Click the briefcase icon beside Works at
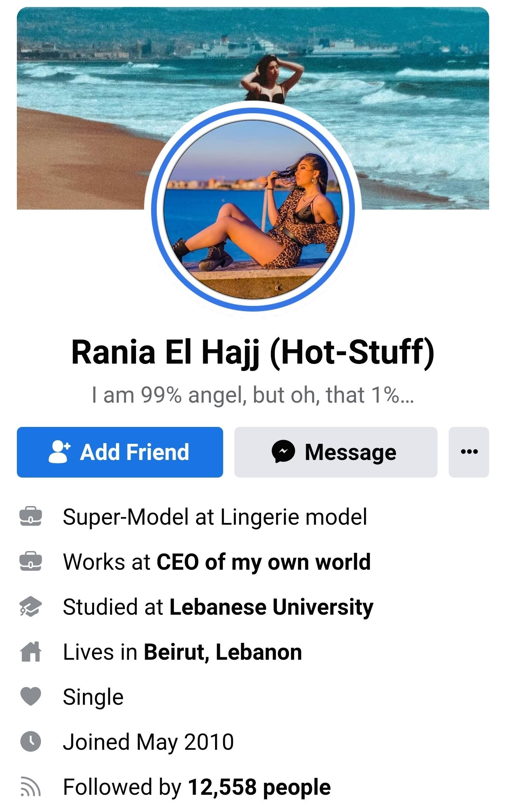This screenshot has height=812, width=506. pyautogui.click(x=31, y=562)
